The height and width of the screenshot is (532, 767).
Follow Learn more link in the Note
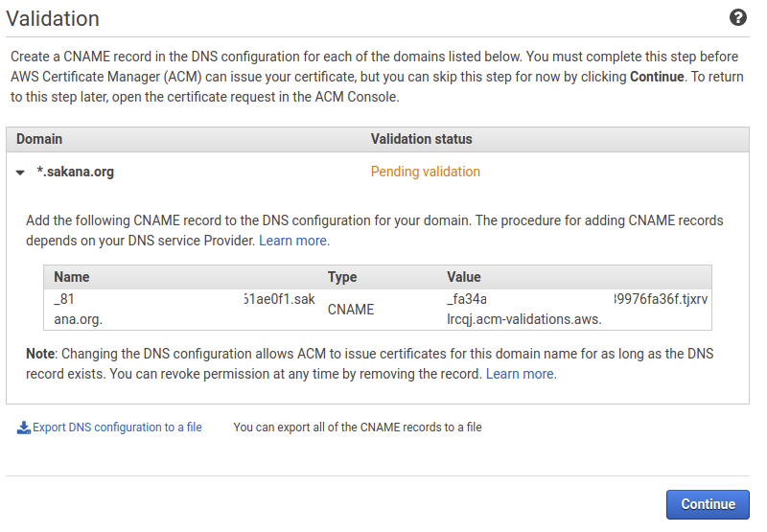click(x=521, y=374)
